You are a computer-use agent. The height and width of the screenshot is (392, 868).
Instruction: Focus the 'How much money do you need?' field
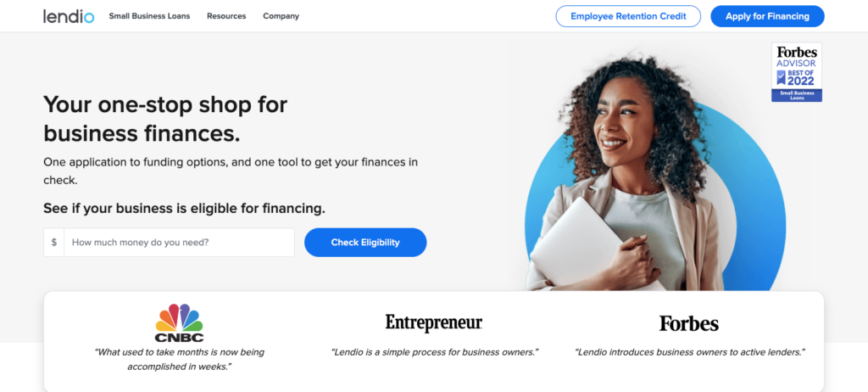(180, 243)
